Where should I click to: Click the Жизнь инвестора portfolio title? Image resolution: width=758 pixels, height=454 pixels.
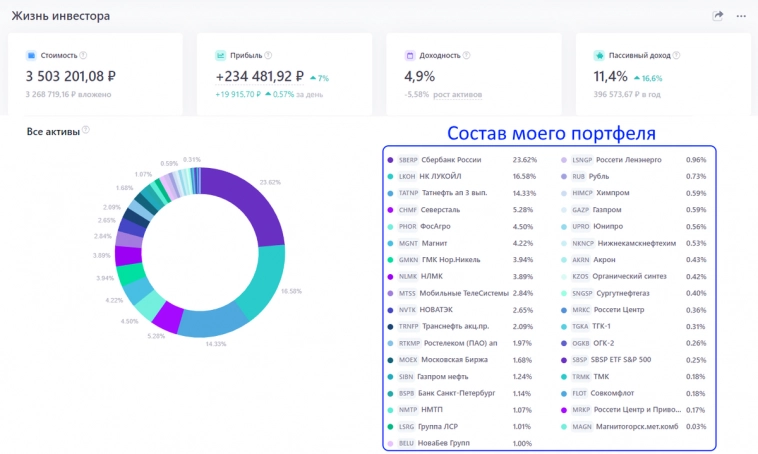click(x=61, y=16)
